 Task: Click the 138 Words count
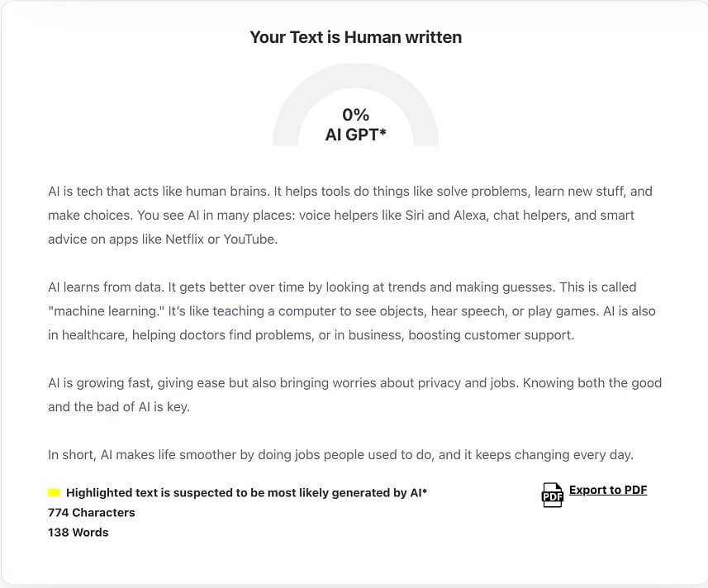click(78, 532)
